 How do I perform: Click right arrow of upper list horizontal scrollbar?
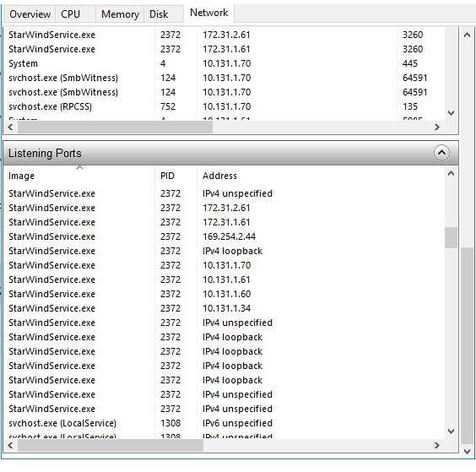pos(437,127)
